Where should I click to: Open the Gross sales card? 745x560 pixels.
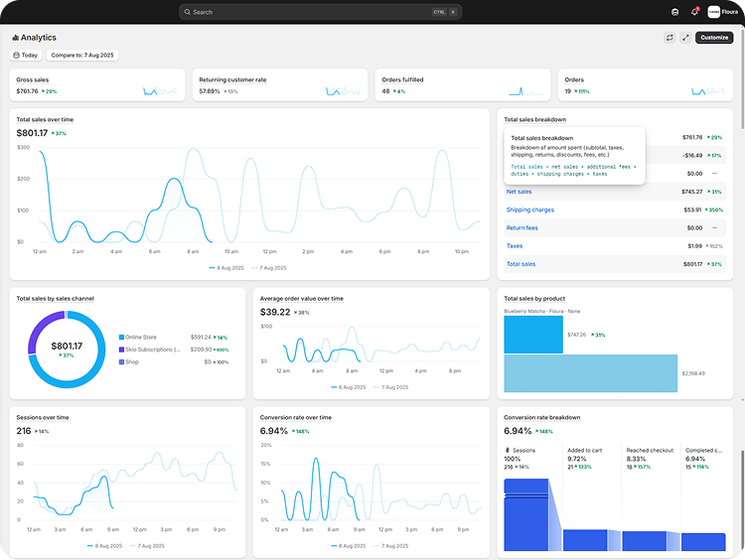pos(97,85)
